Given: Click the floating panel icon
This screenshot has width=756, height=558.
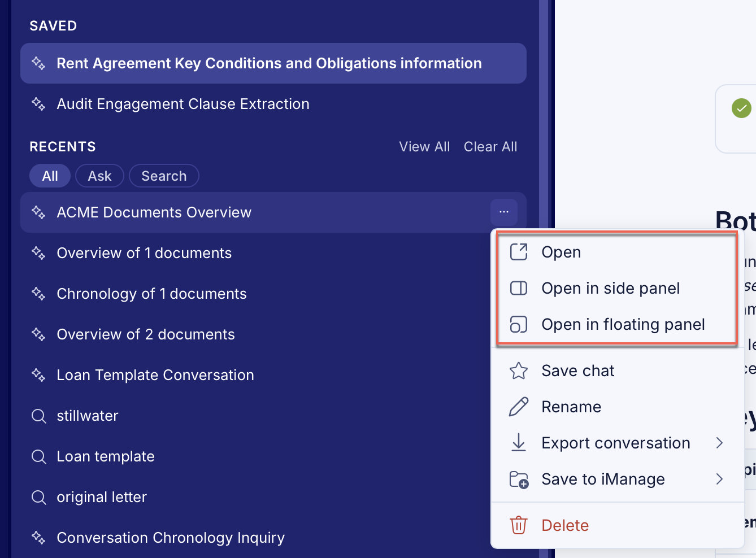Looking at the screenshot, I should pos(519,325).
